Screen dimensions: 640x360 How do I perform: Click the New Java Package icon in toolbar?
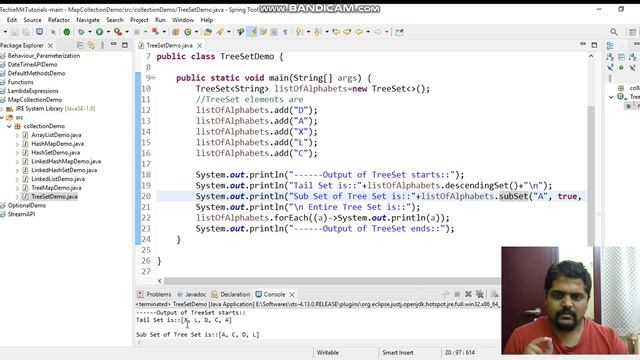coord(176,32)
